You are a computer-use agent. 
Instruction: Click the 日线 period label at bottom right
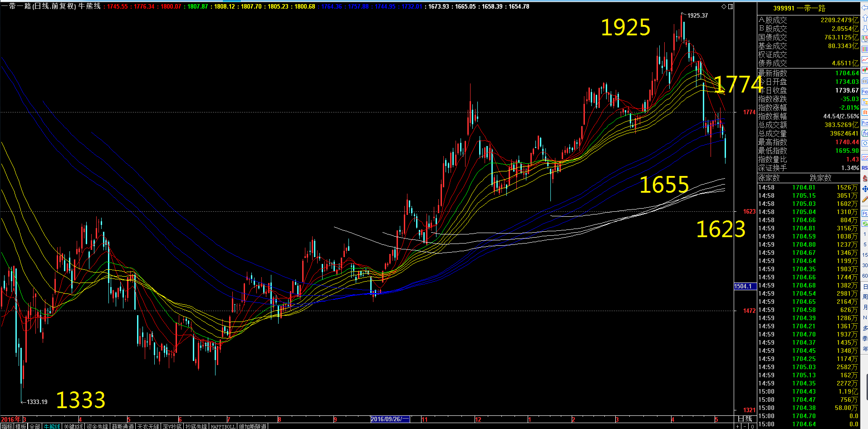pos(745,419)
